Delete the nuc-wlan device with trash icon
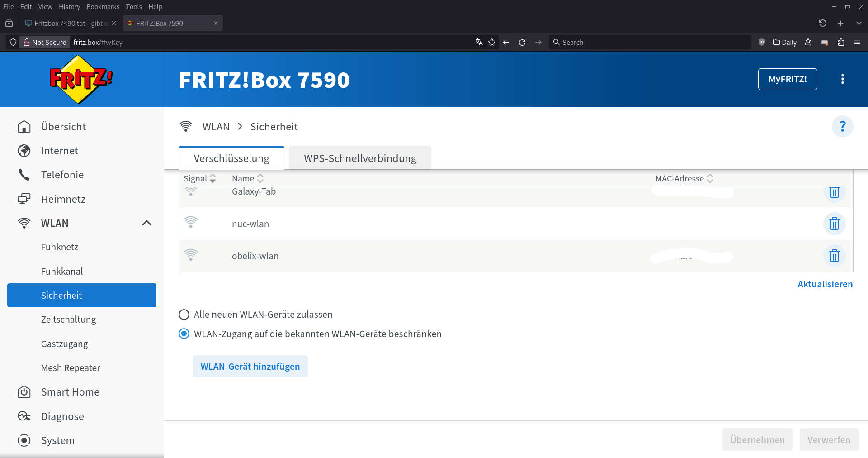Screen dimensions: 868x458 coord(835,224)
